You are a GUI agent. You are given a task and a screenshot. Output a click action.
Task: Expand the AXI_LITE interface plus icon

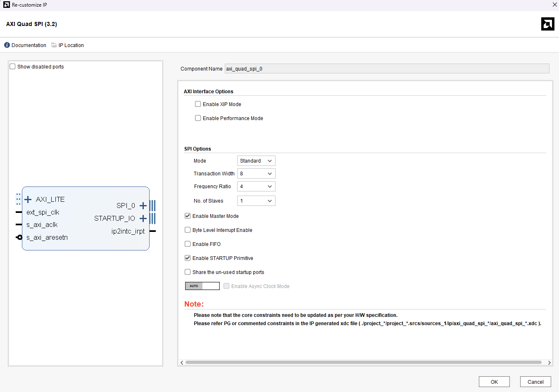(x=28, y=200)
